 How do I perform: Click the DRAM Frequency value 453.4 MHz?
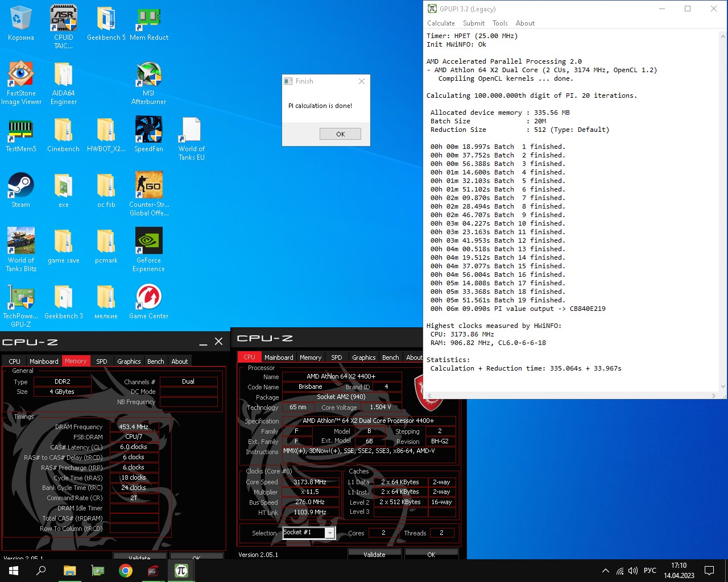pos(134,427)
